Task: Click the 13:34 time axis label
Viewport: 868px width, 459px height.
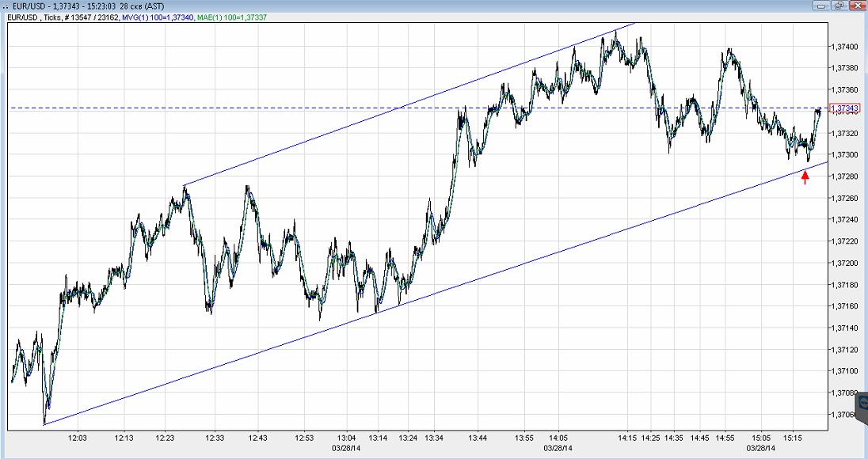Action: (x=434, y=438)
